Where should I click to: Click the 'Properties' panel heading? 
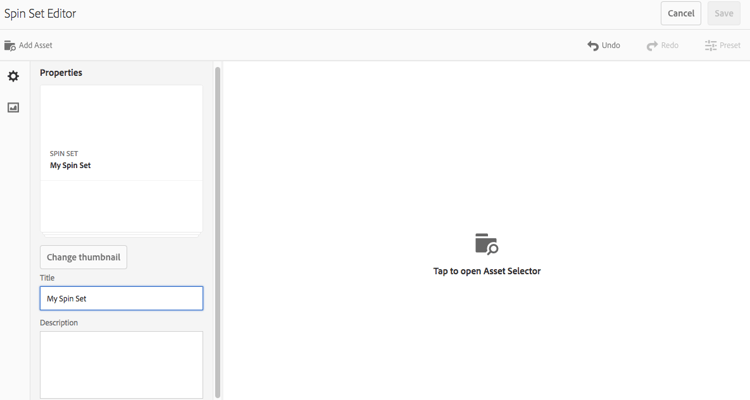[61, 73]
